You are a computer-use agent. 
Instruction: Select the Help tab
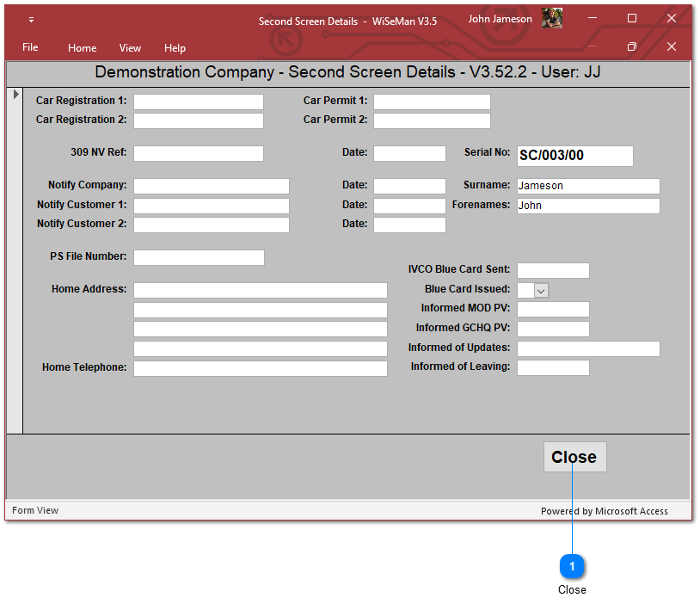[x=175, y=48]
